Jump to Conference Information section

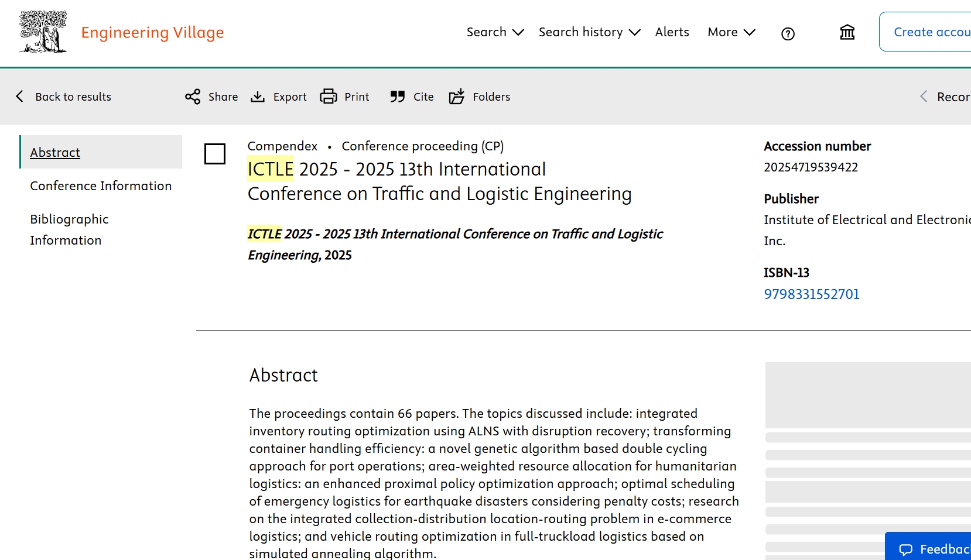(x=101, y=186)
